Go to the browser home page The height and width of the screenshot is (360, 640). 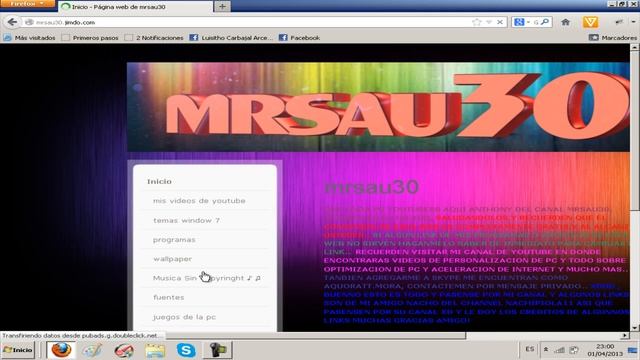[x=565, y=22]
